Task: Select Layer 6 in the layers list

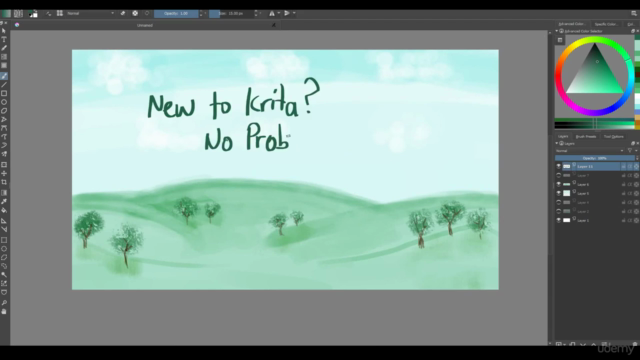Action: [x=596, y=184]
